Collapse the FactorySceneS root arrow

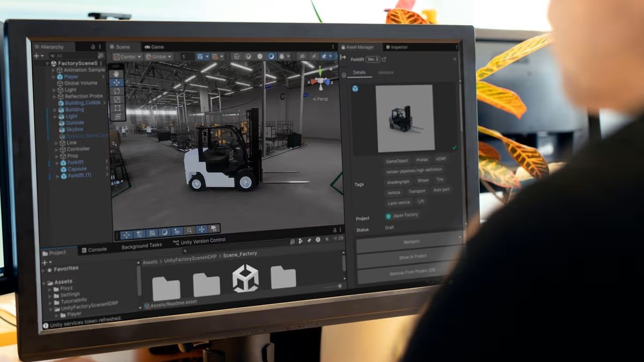point(47,63)
